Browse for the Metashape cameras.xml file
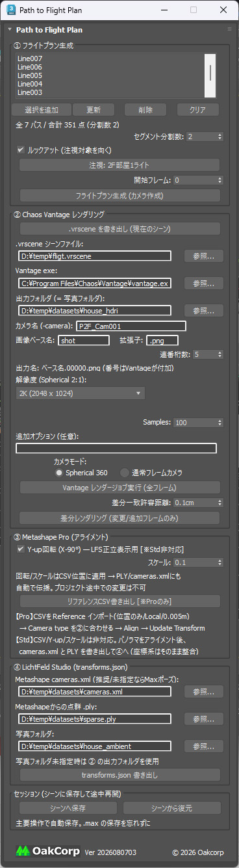The height and width of the screenshot is (868, 239). click(203, 692)
